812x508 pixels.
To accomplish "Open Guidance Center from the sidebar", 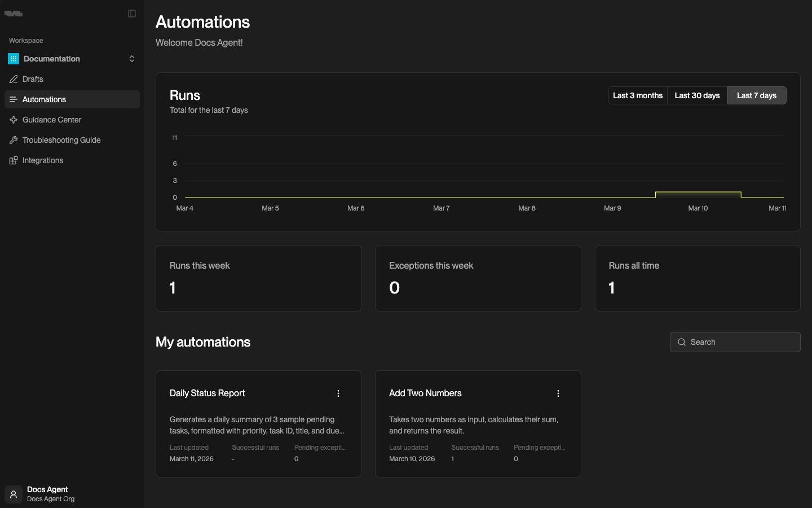I will (x=52, y=120).
